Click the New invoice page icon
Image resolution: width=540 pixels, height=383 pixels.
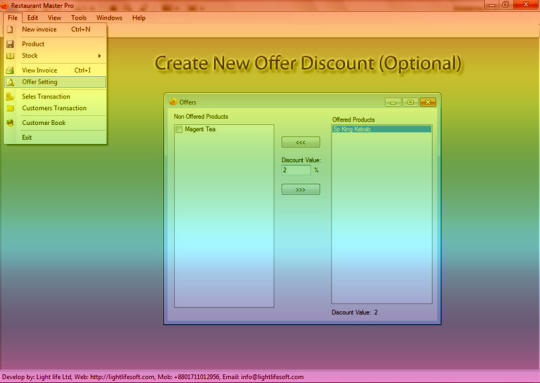(10, 29)
